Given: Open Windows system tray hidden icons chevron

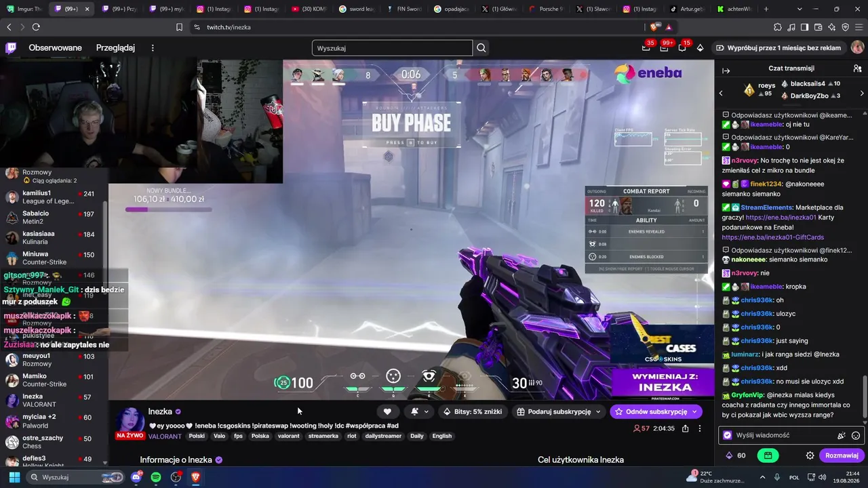Looking at the screenshot, I should coord(764,477).
